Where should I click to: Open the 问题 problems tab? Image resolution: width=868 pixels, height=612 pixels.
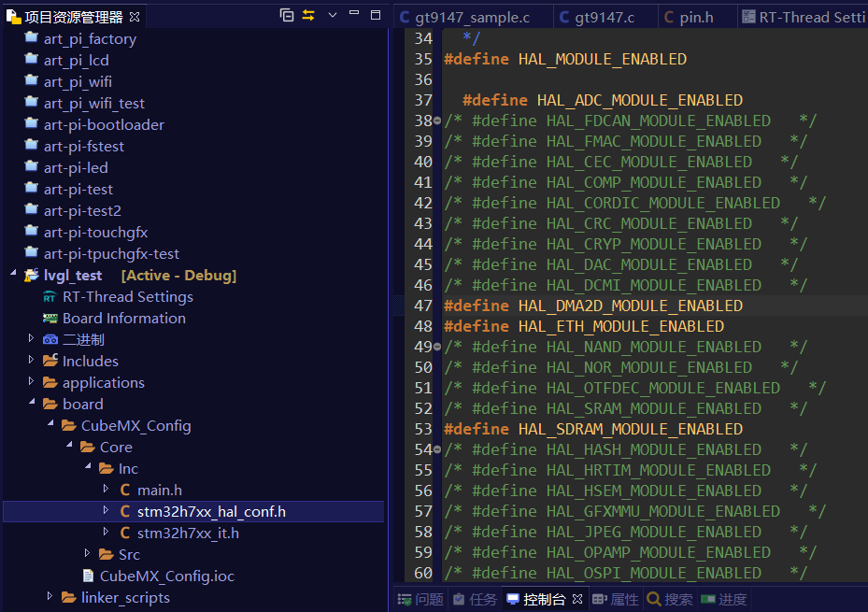(x=420, y=599)
